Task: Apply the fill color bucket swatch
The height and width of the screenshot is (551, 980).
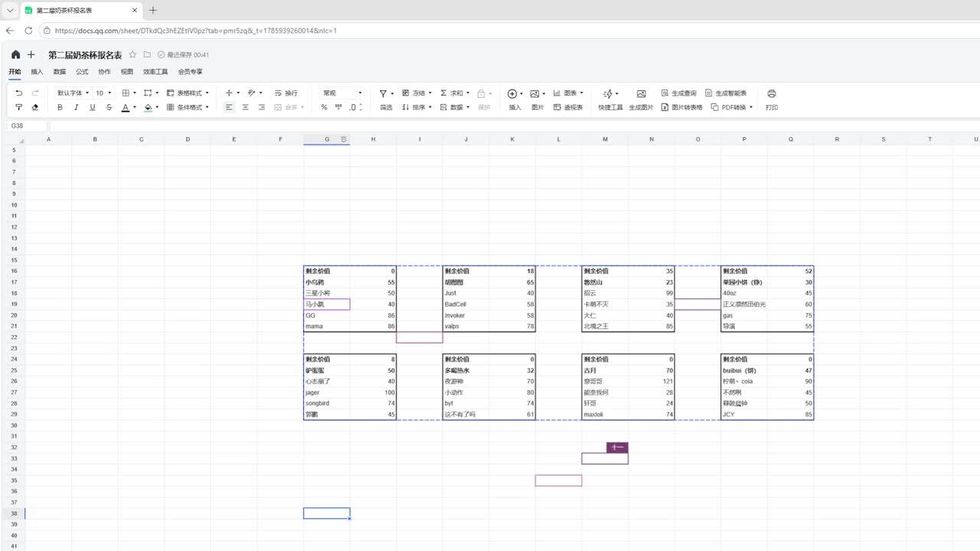Action: click(149, 108)
